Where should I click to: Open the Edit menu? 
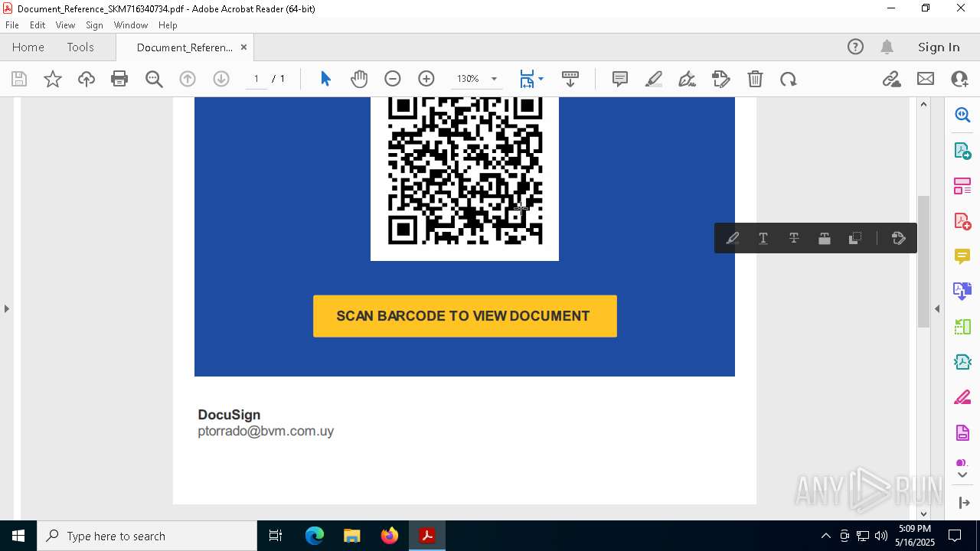tap(38, 25)
